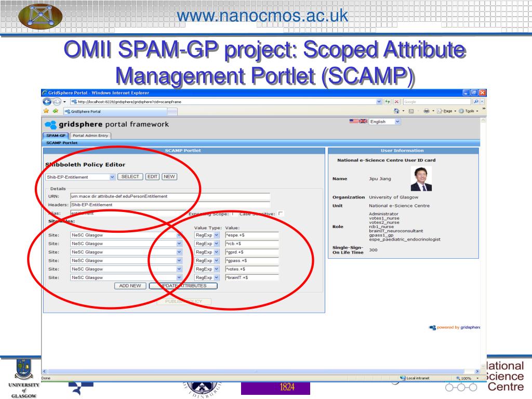Open the Page menu in the toolbar
This screenshot has width=532, height=399.
tap(446, 111)
